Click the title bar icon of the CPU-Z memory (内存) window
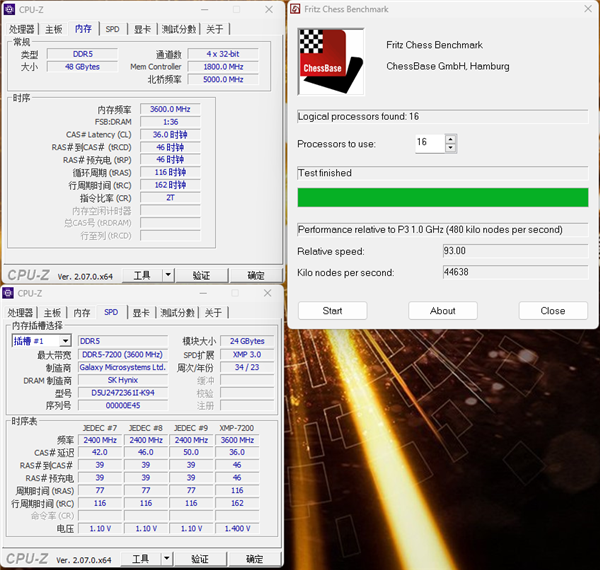Image resolution: width=600 pixels, height=570 pixels. 9,9
